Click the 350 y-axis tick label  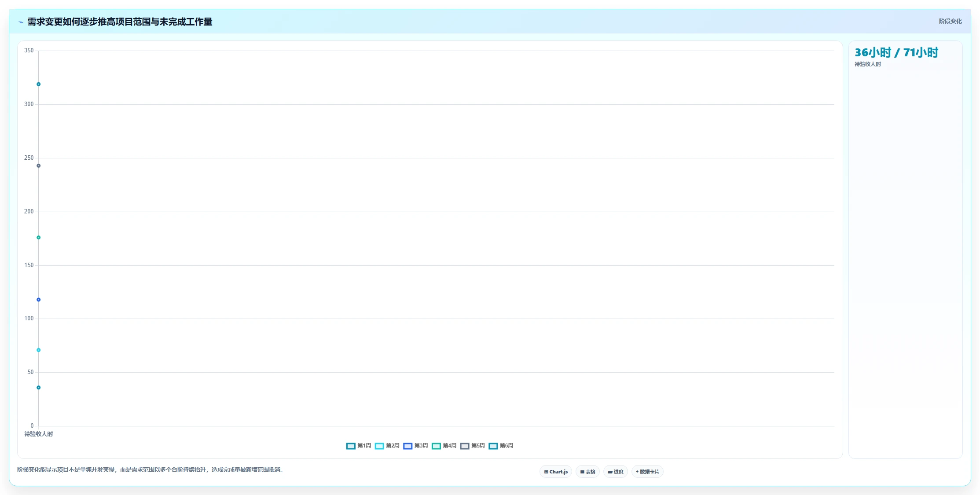pos(29,51)
